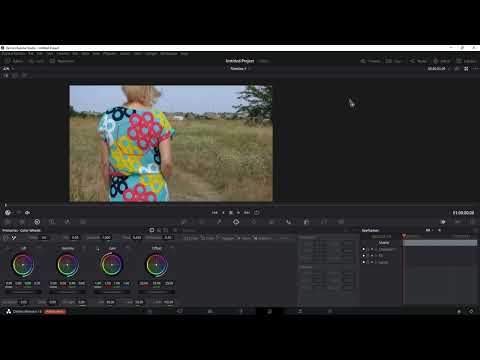Pick white point eyedropper in primaries

[x=14, y=238]
